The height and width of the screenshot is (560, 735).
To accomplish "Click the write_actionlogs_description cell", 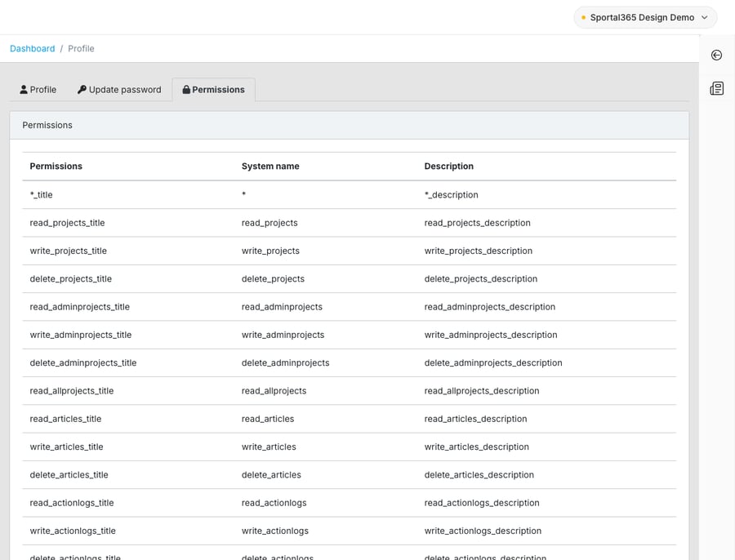I will 546,531.
